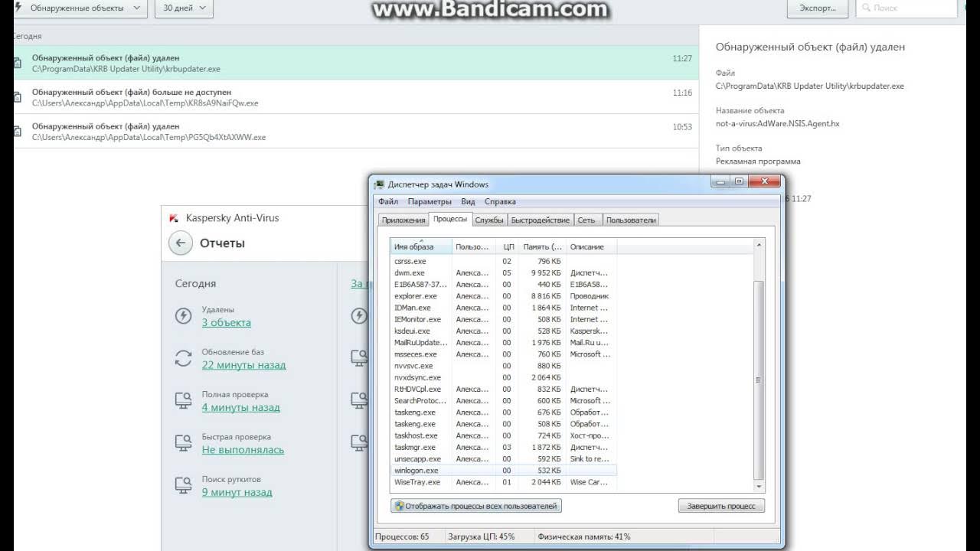This screenshot has height=551, width=980.
Task: Sort by the Память column header
Action: pos(542,246)
